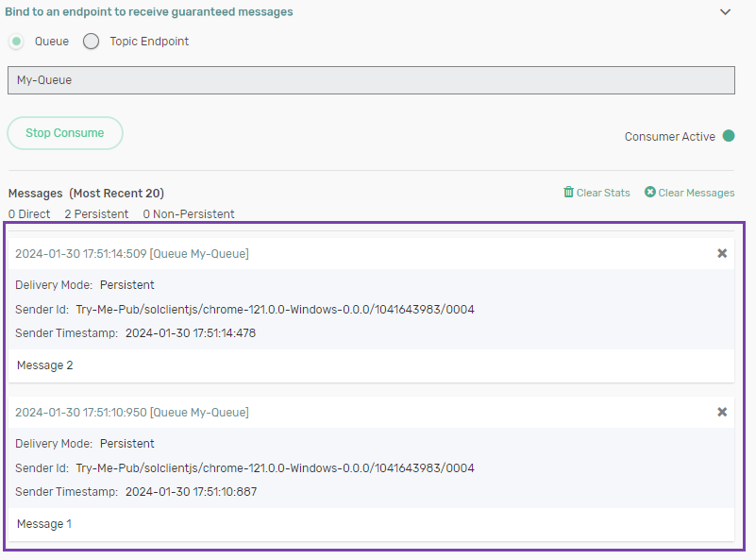Choose the Topic Endpoint radio option
Screen dimensions: 756x560
pyautogui.click(x=92, y=42)
